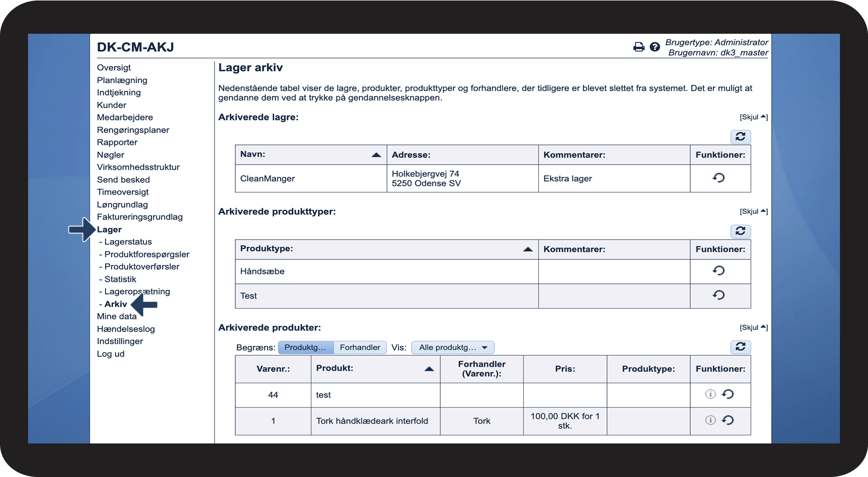Viewport: 868px width, 477px height.
Task: Restore the CleanManger warehouse
Action: (x=719, y=178)
